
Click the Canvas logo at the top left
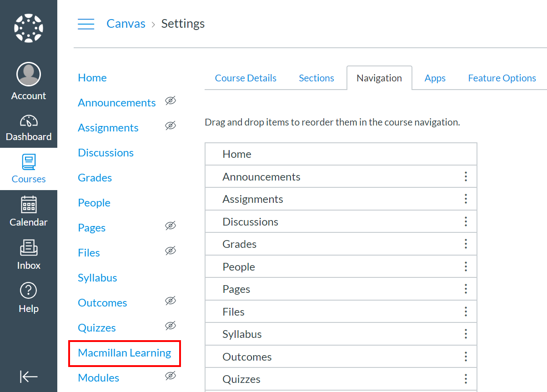28,28
